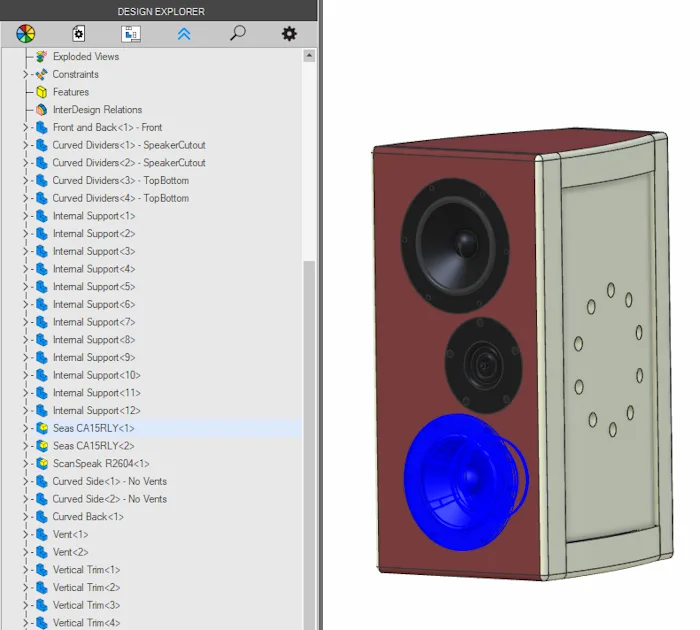The height and width of the screenshot is (630, 700).
Task: Select the Seas CA15RLY<2> label
Action: (x=93, y=446)
